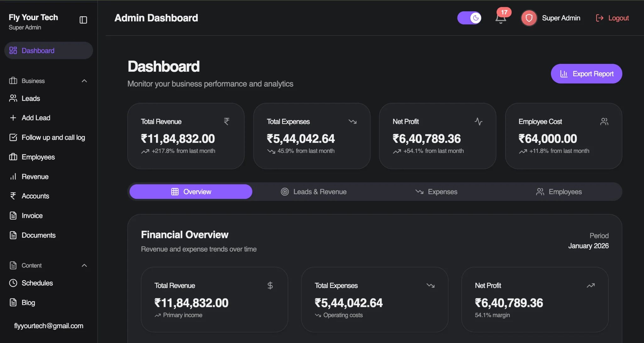Open the Schedules clock icon
This screenshot has width=644, height=343.
pos(13,283)
